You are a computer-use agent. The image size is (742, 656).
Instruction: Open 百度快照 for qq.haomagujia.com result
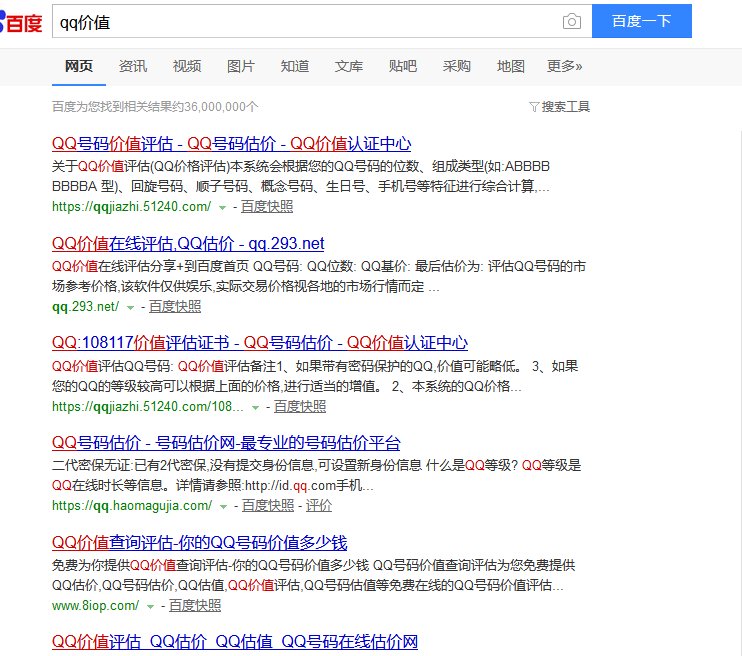click(x=268, y=505)
